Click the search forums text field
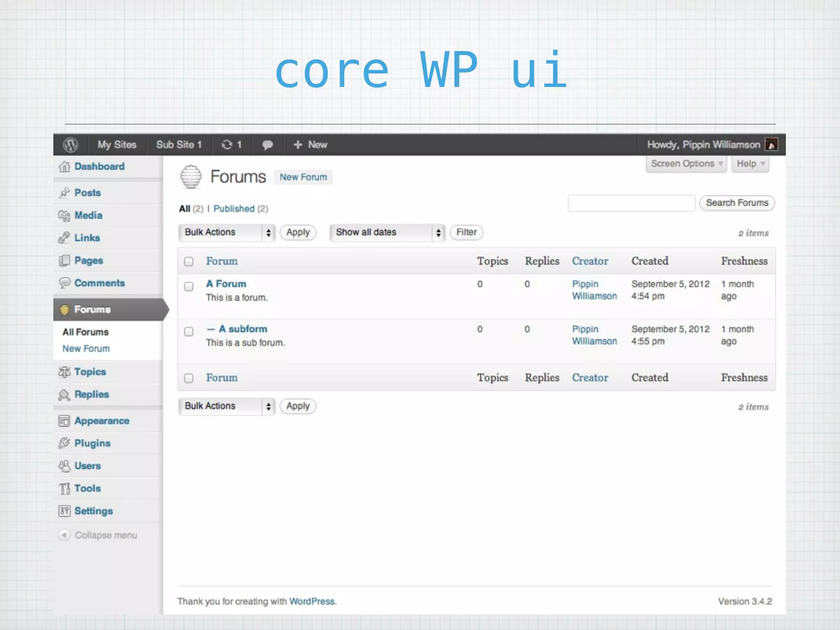This screenshot has width=840, height=630. 632,203
